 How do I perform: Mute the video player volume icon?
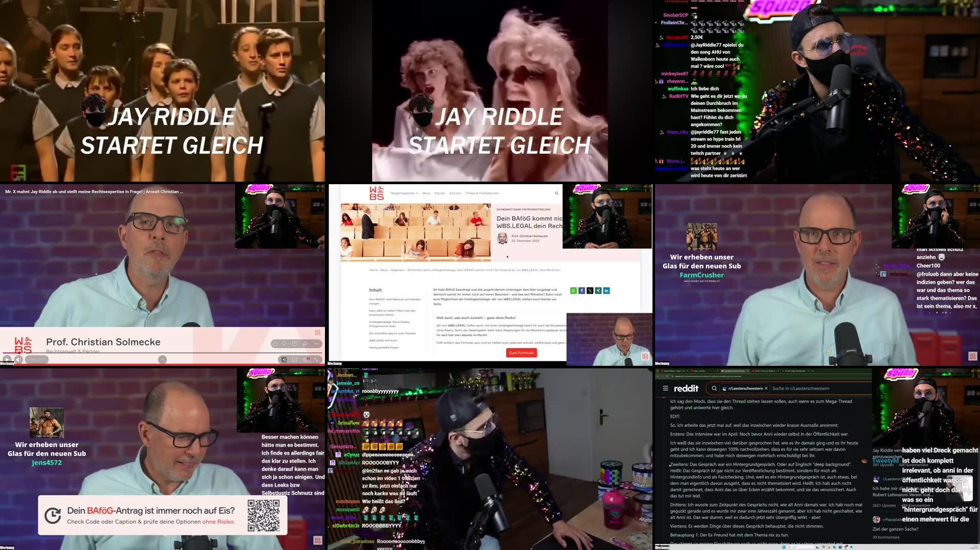click(18, 360)
